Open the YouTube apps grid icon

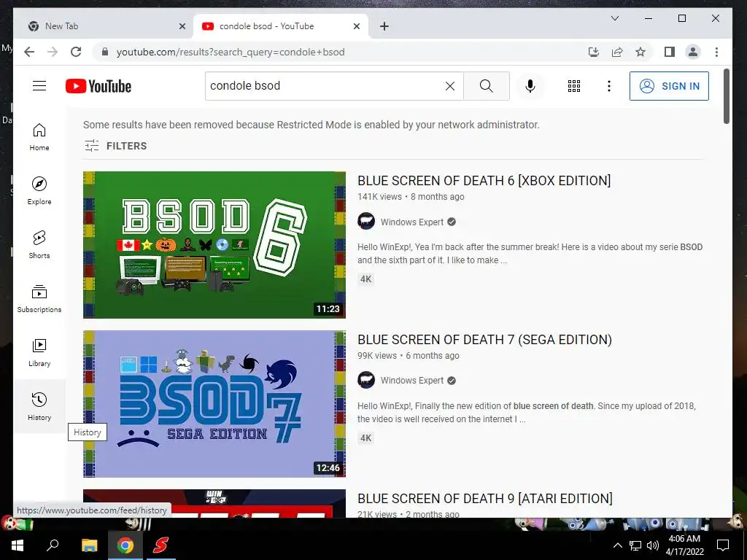click(x=574, y=86)
